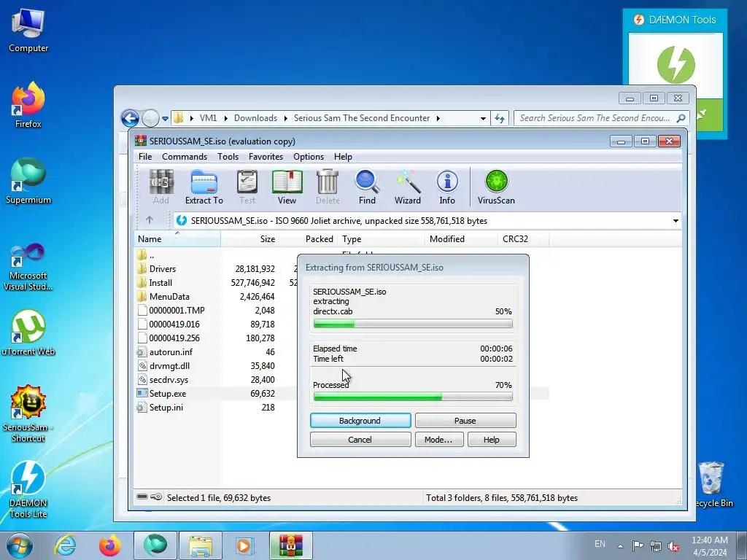Click the Downloads breadcrumb in Explorer
747x560 pixels.
pos(255,118)
